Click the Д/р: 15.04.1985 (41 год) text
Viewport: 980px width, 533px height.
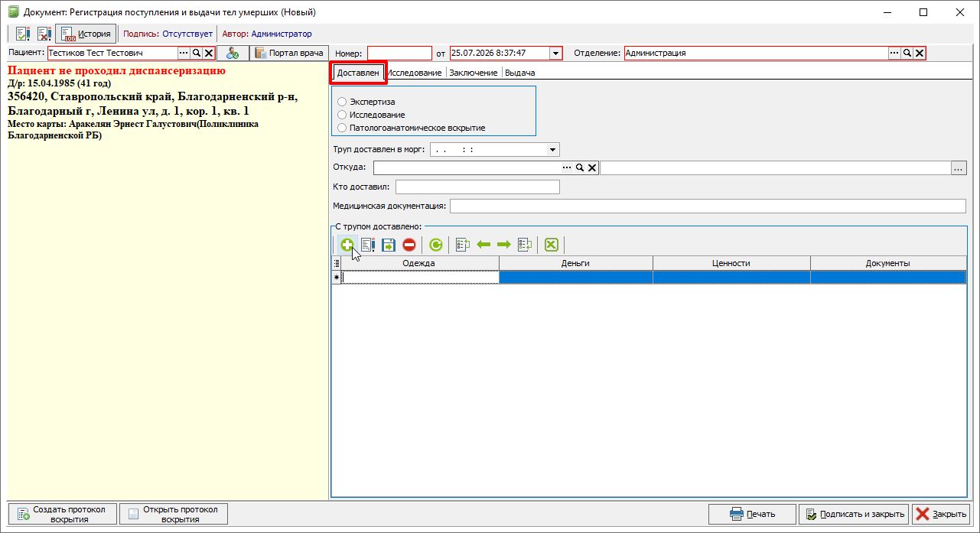pos(60,83)
